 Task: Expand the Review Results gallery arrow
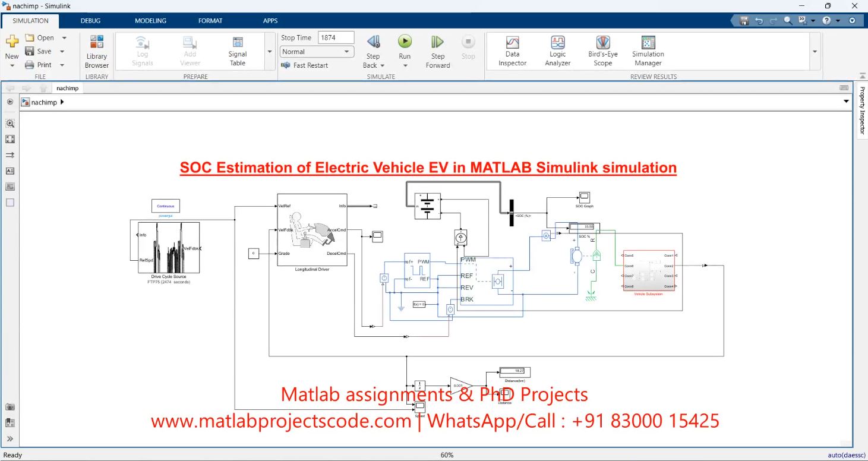[815, 52]
